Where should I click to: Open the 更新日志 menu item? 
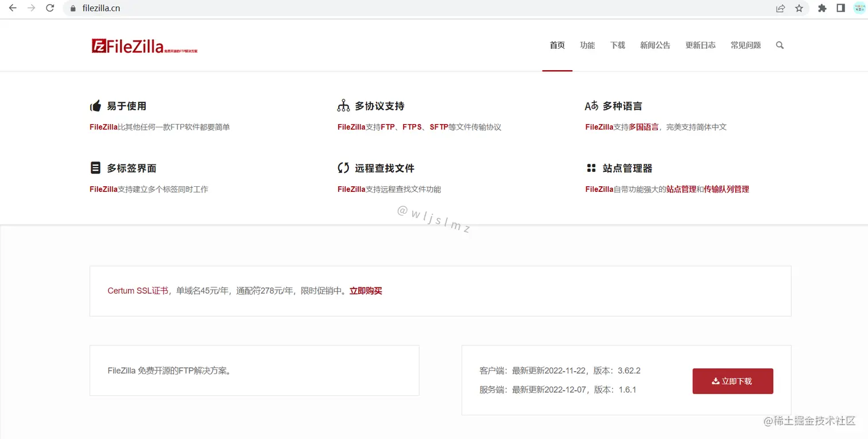tap(700, 45)
